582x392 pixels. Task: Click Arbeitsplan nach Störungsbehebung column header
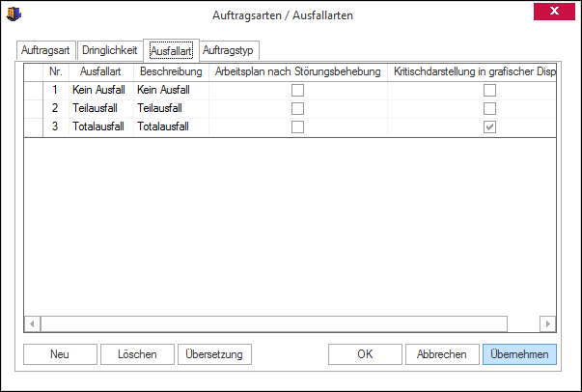(298, 71)
